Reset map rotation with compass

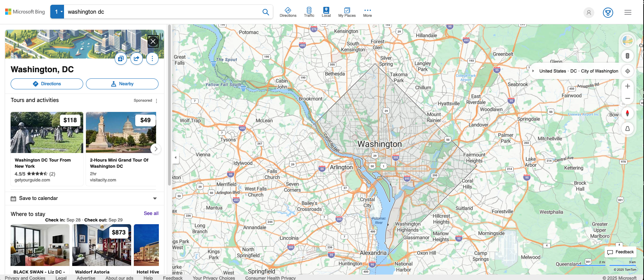(628, 113)
